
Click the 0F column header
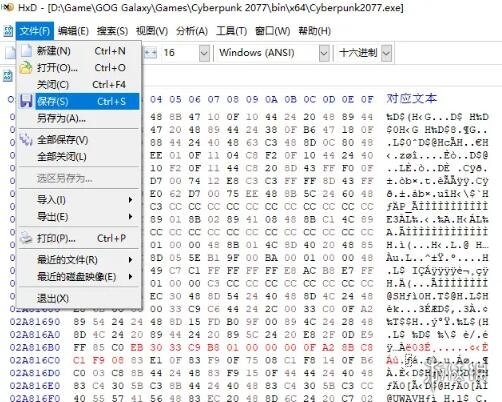pyautogui.click(x=367, y=99)
